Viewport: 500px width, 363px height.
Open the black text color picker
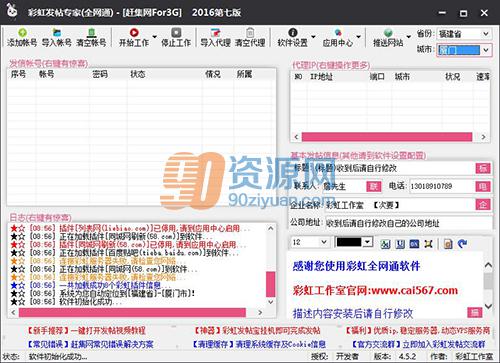pos(354,242)
